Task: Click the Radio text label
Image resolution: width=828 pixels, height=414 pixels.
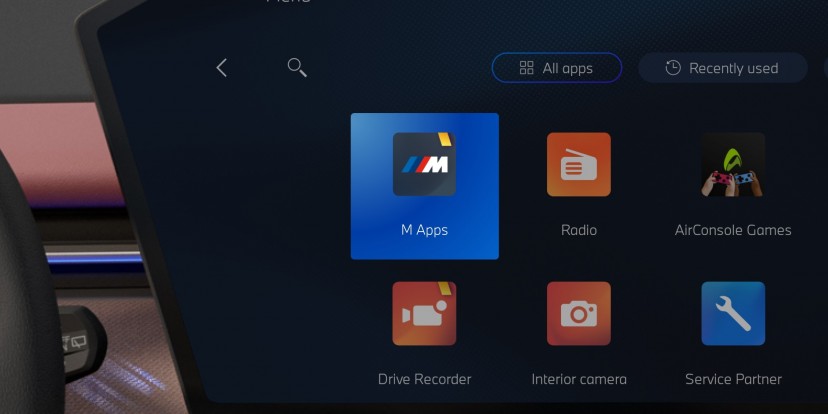Action: (578, 230)
